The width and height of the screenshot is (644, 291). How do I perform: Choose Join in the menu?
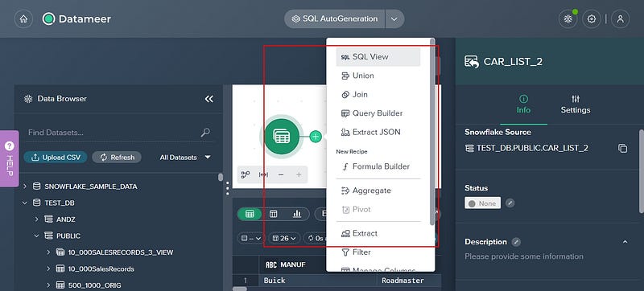[x=378, y=95]
